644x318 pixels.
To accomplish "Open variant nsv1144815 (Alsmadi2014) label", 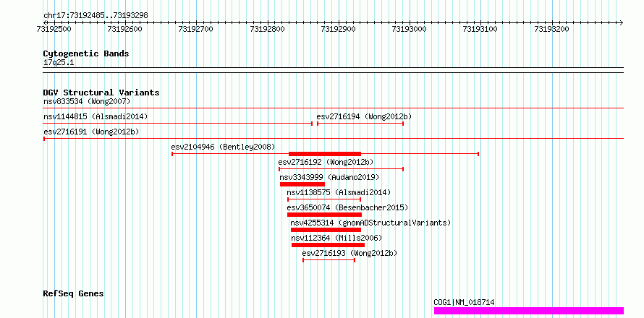I will (x=96, y=117).
